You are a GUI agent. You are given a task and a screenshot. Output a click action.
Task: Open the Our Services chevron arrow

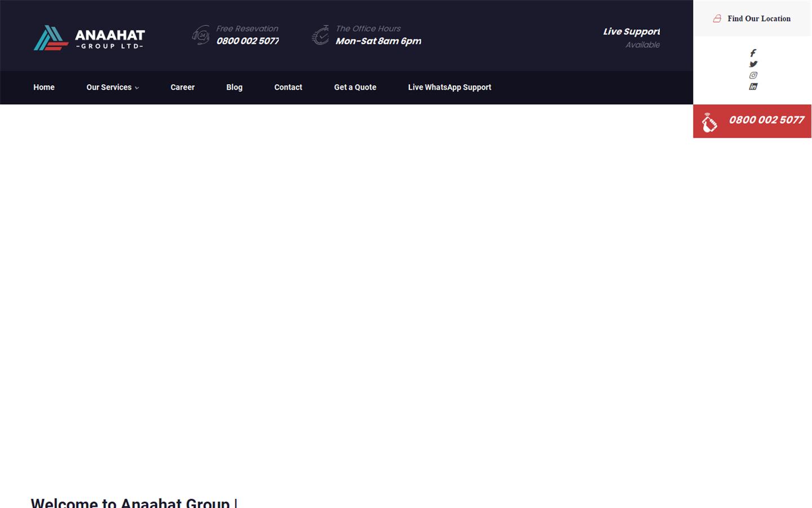136,88
